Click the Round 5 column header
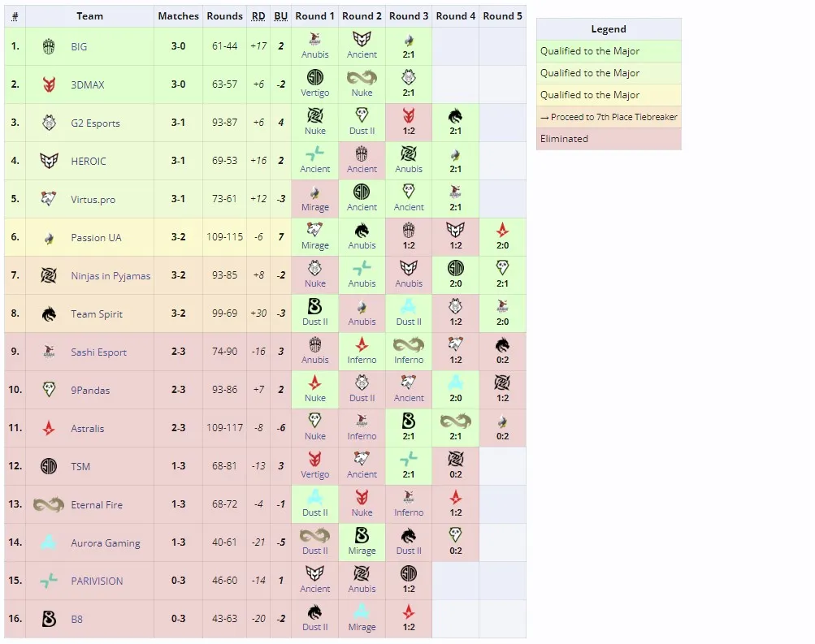815x644 pixels. [x=502, y=16]
